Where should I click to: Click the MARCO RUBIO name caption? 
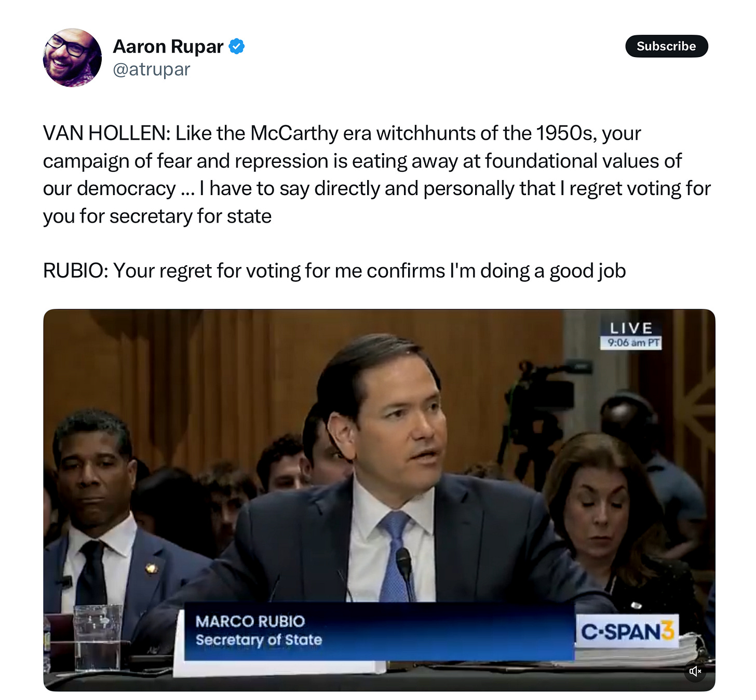[x=250, y=621]
